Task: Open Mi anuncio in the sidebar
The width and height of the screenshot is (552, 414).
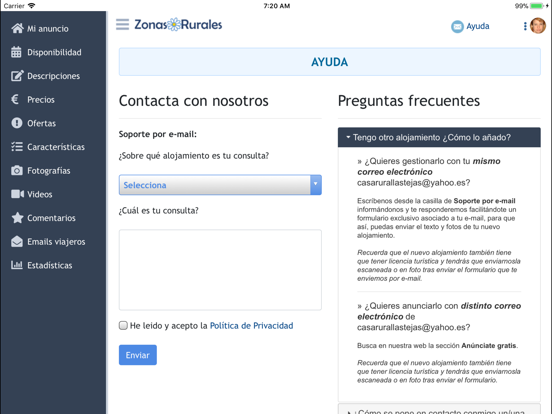Action: 48,29
